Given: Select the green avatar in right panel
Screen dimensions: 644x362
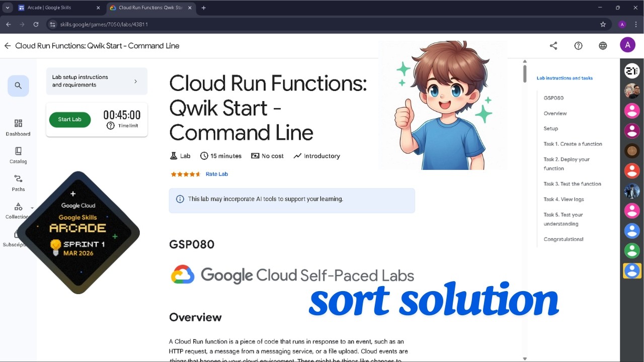Looking at the screenshot, I should (x=632, y=250).
